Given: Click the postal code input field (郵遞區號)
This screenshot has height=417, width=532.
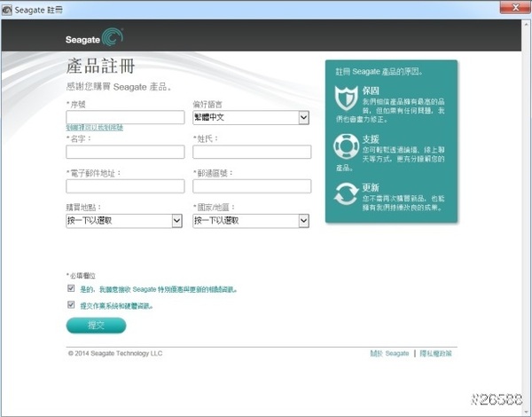Looking at the screenshot, I should click(x=251, y=186).
